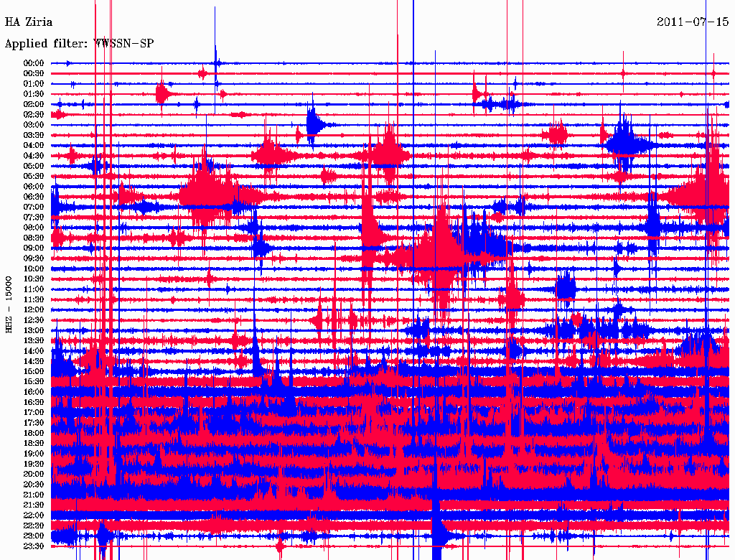
Task: Select the 12:30 time label
Action: (x=34, y=320)
